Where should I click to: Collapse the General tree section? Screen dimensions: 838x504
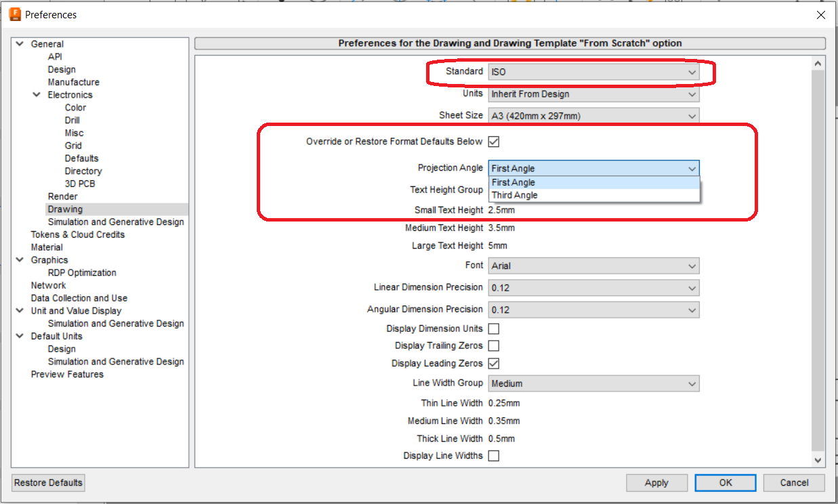[20, 43]
